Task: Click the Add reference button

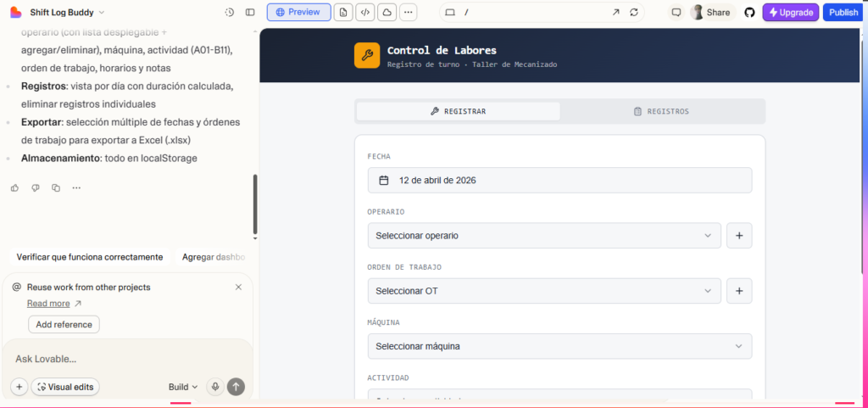Action: point(64,324)
